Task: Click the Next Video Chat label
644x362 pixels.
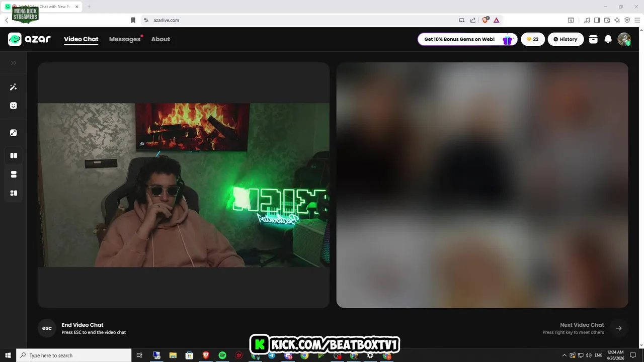Action: 582,325
